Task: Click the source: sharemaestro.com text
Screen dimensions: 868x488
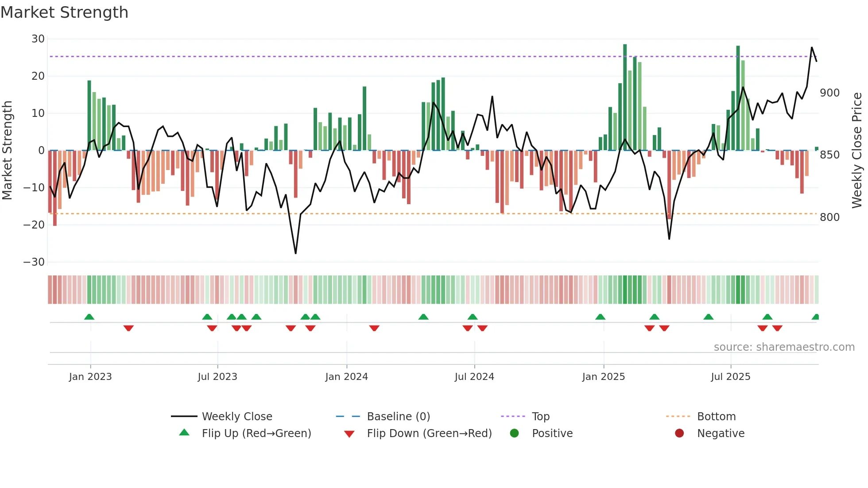Action: [784, 347]
